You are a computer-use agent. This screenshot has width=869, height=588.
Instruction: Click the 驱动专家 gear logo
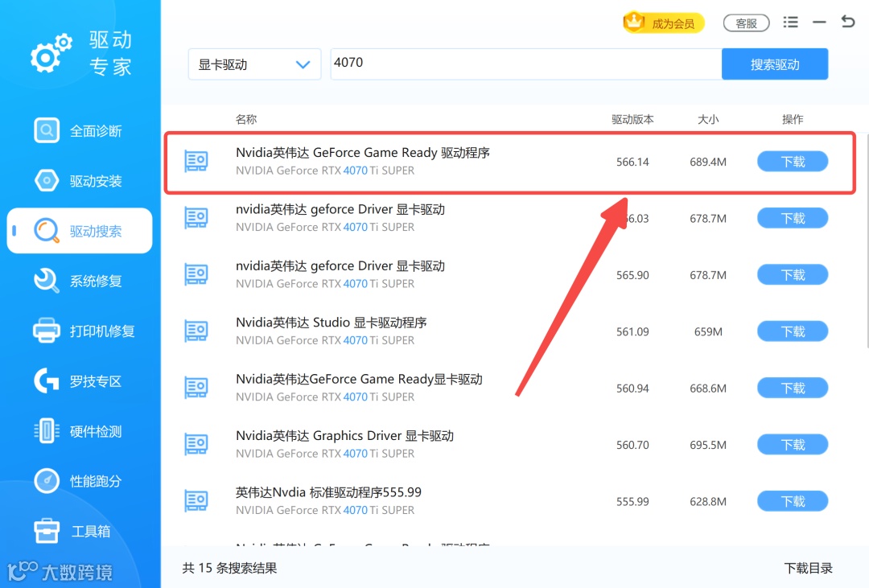coord(51,53)
